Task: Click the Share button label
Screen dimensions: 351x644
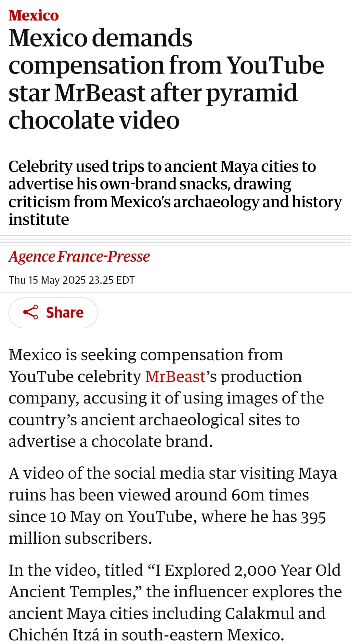Action: [x=65, y=312]
